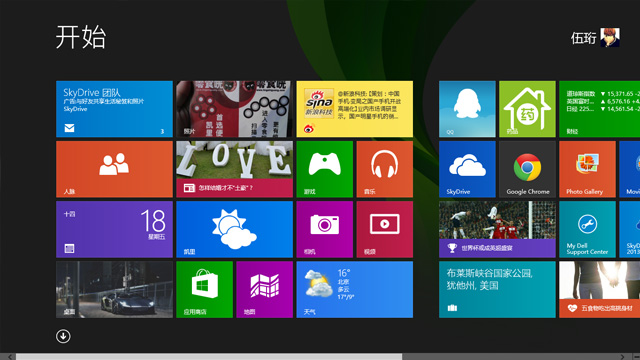This screenshot has height=360, width=640.
Task: Open the Sina Weibo yellow news tile
Action: (355, 109)
